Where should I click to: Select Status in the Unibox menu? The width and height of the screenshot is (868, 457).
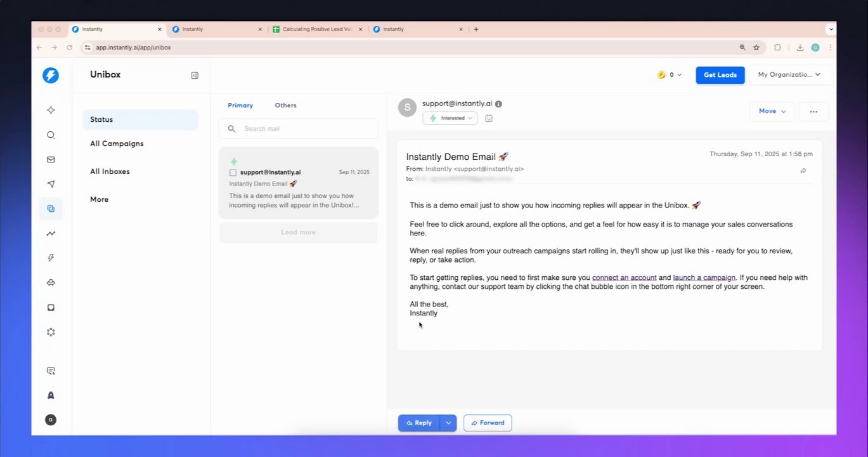[140, 119]
